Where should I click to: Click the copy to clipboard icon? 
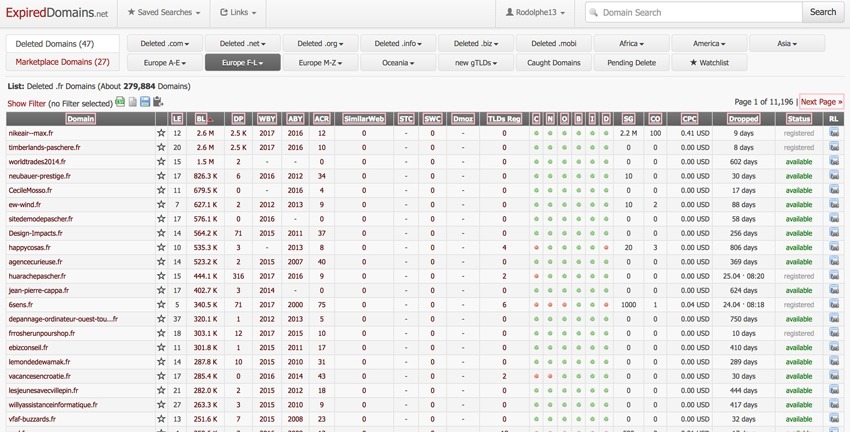[158, 102]
